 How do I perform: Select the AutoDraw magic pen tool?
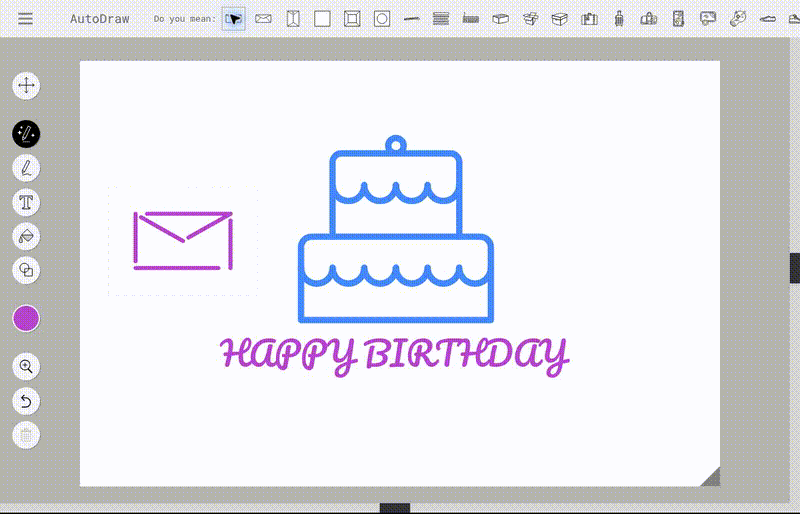point(26,134)
